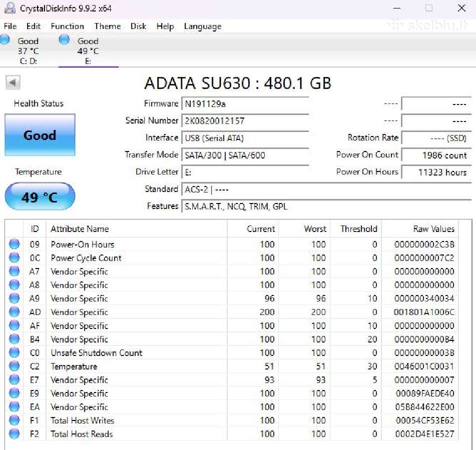Viewport: 476px width, 450px height.
Task: Open the Disk menu
Action: pos(139,26)
